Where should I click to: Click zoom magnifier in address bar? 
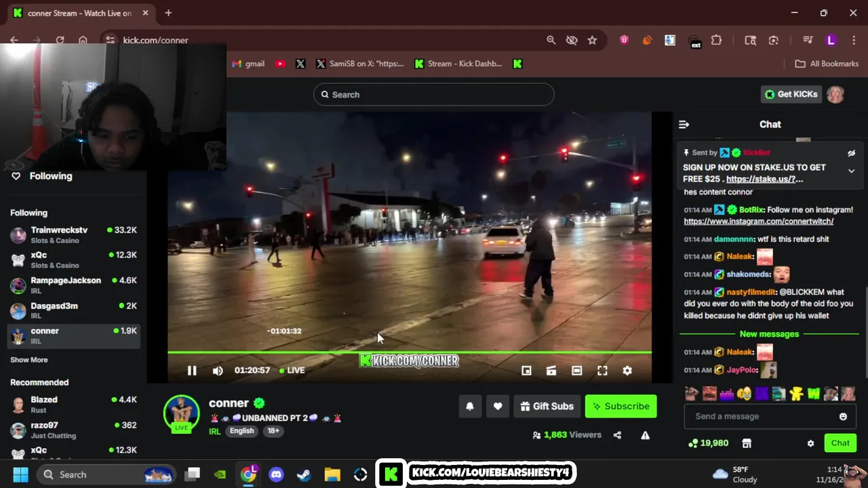(x=551, y=40)
